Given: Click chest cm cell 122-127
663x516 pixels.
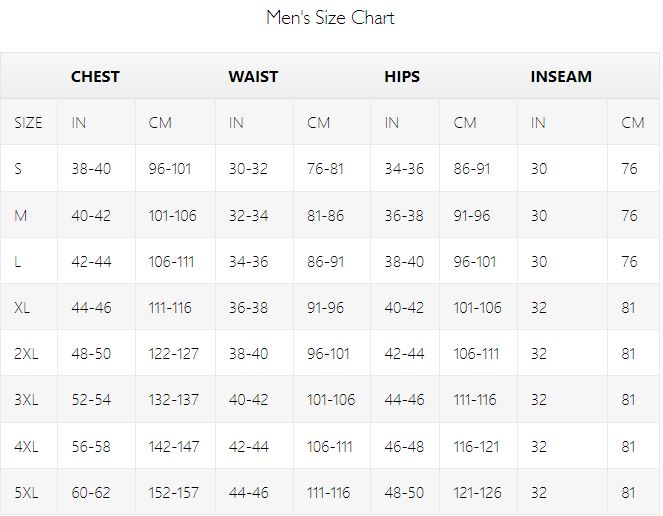Looking at the screenshot, I should point(173,354).
